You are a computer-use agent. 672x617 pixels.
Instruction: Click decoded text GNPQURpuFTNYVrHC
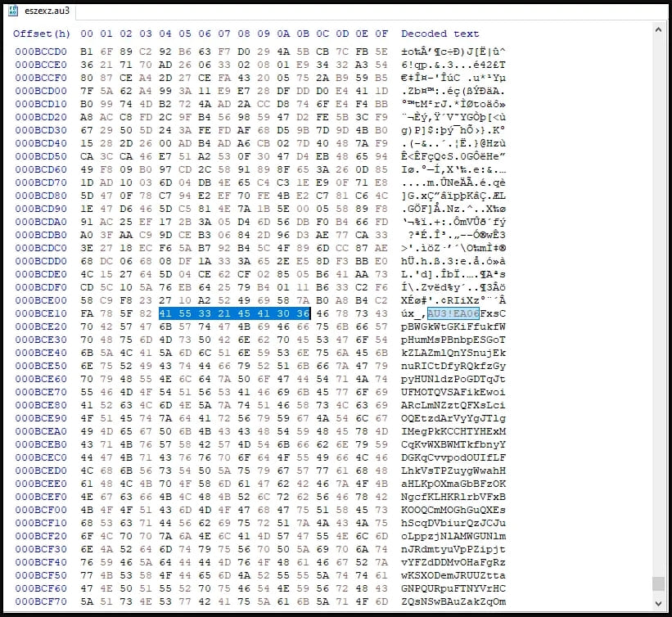pyautogui.click(x=453, y=588)
